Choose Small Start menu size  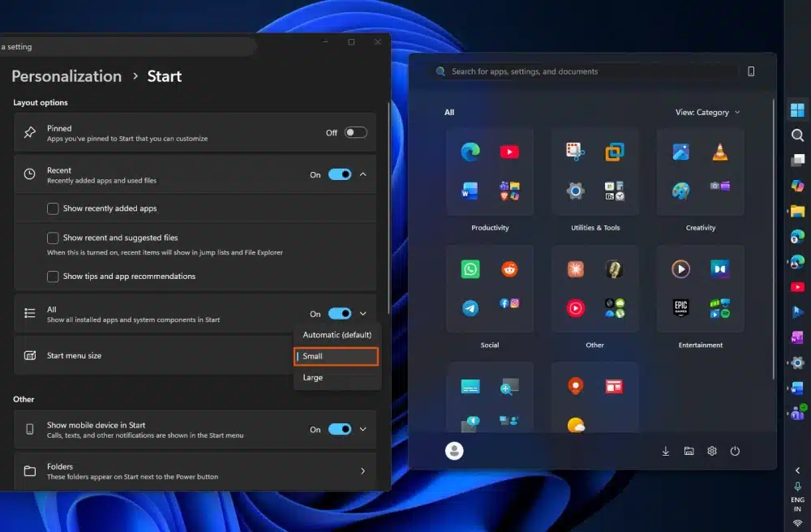tap(337, 356)
